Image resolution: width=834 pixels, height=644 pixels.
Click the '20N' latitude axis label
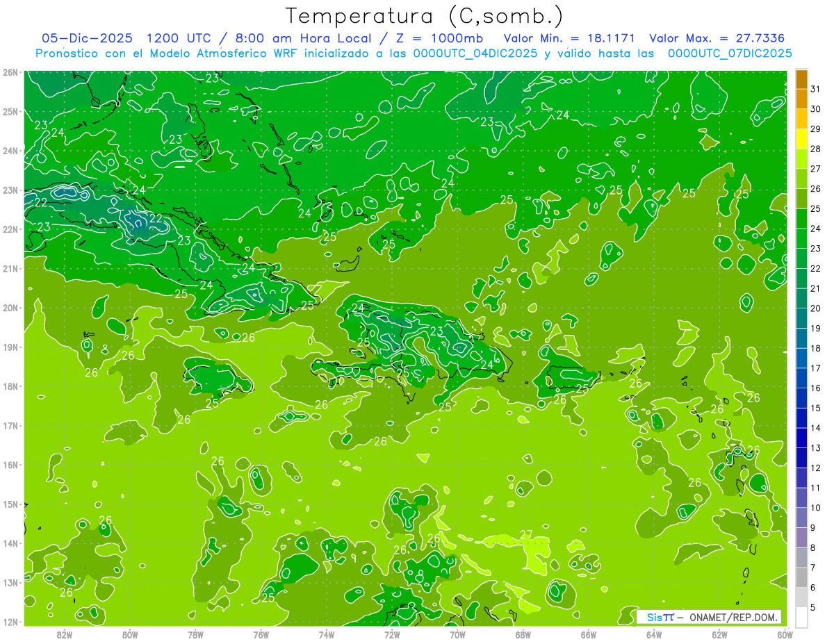(x=10, y=308)
